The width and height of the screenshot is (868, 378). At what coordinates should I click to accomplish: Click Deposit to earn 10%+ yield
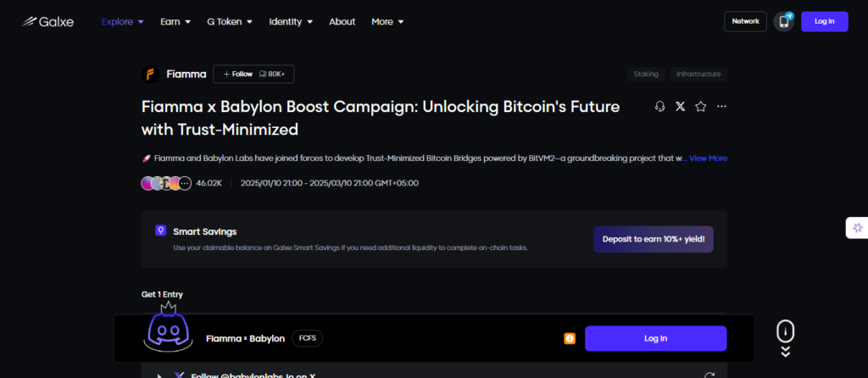click(x=653, y=239)
